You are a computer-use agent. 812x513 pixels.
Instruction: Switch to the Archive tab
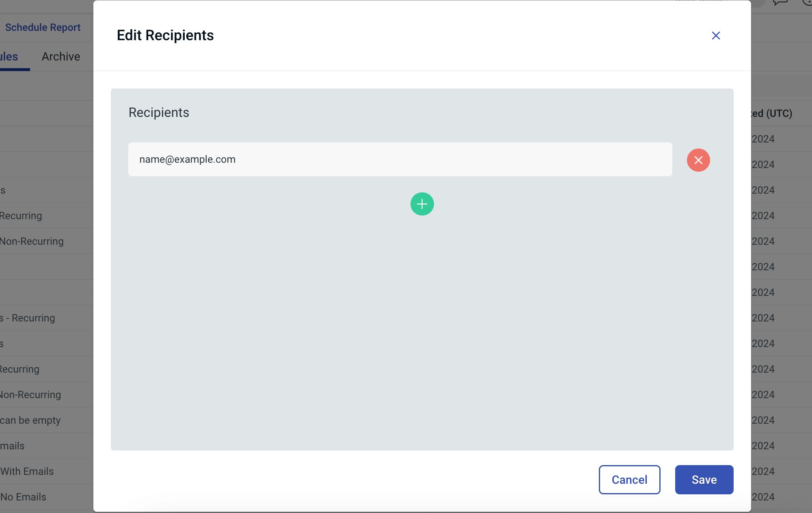coord(61,56)
